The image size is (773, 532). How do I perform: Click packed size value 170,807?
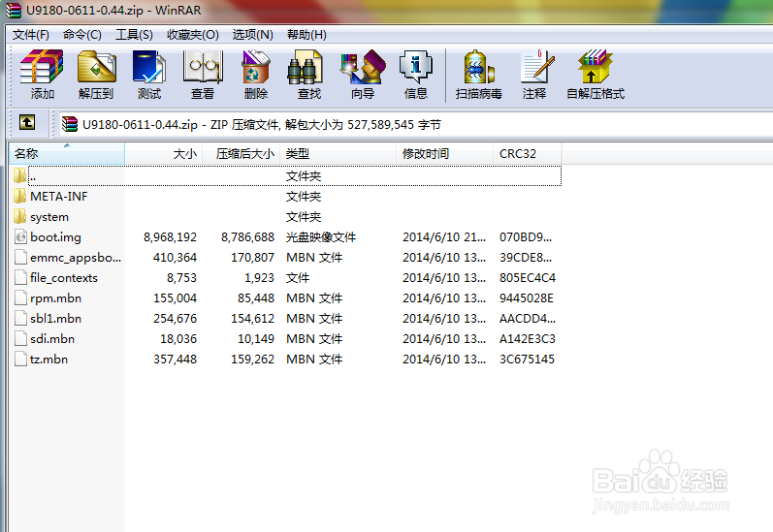(252, 258)
